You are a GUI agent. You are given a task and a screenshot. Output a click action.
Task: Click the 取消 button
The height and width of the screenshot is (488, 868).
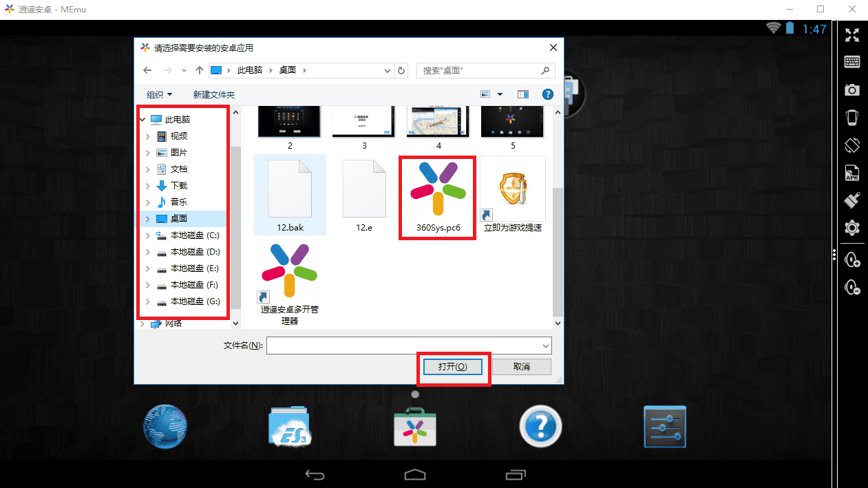[x=522, y=367]
